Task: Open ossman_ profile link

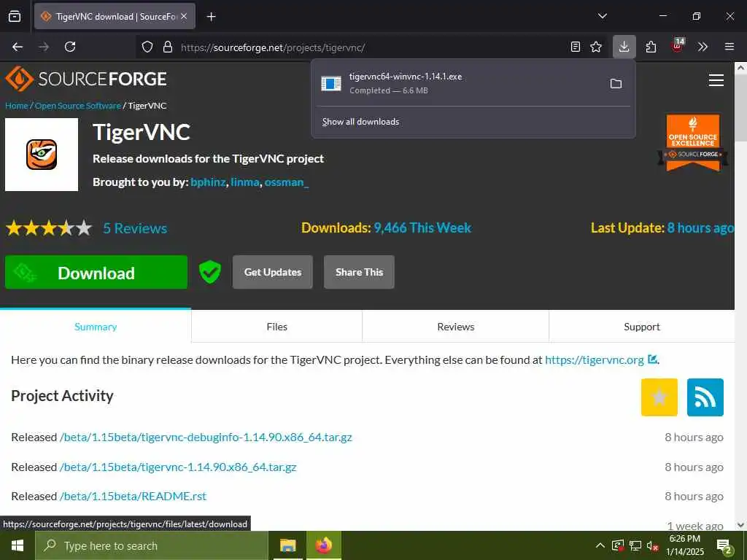Action: tap(286, 182)
